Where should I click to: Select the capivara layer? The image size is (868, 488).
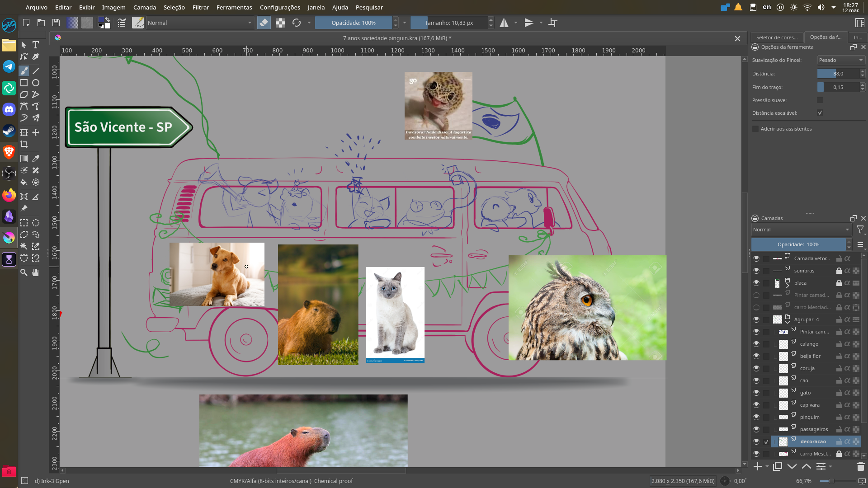[810, 405]
